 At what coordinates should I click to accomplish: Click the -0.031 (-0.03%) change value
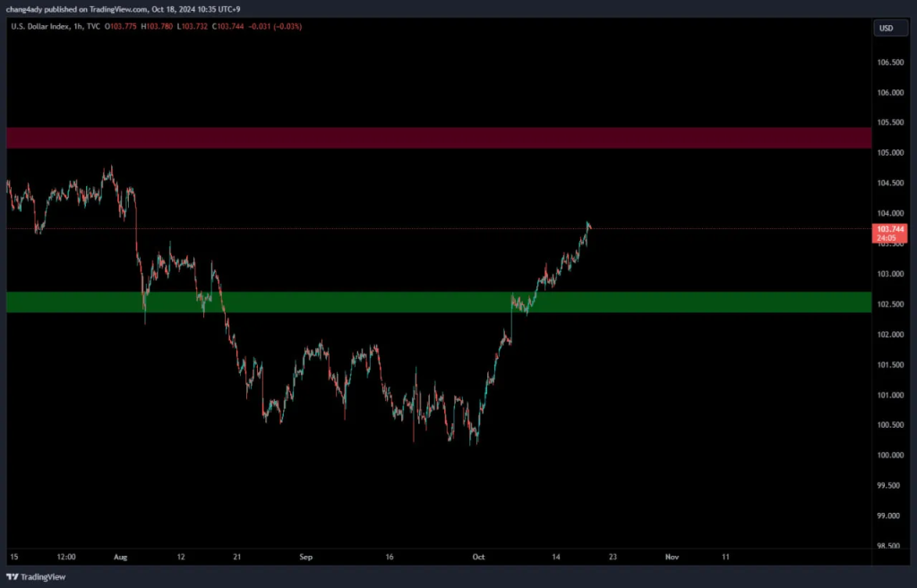(x=278, y=27)
